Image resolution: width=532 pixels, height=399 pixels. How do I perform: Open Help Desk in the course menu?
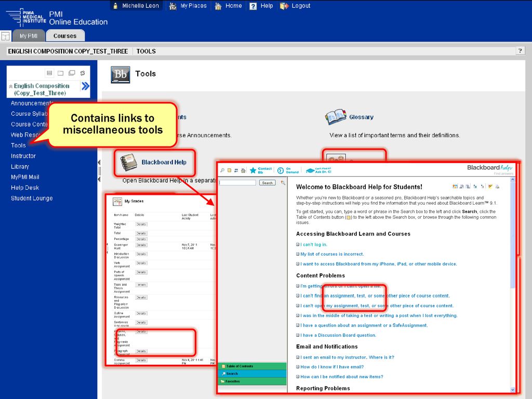pyautogui.click(x=25, y=188)
